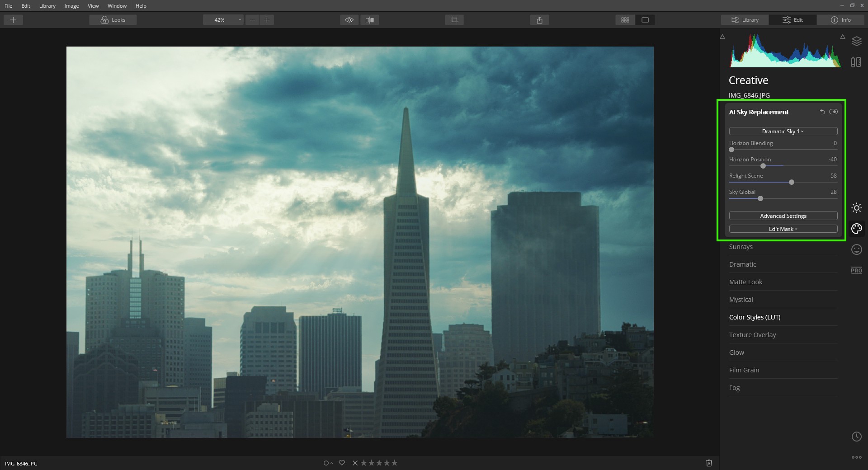Switch to single image view
The height and width of the screenshot is (470, 868).
pyautogui.click(x=645, y=20)
